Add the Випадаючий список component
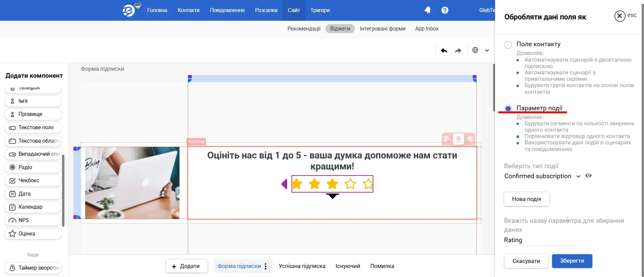Screen dimensions: 644x277 (33, 154)
